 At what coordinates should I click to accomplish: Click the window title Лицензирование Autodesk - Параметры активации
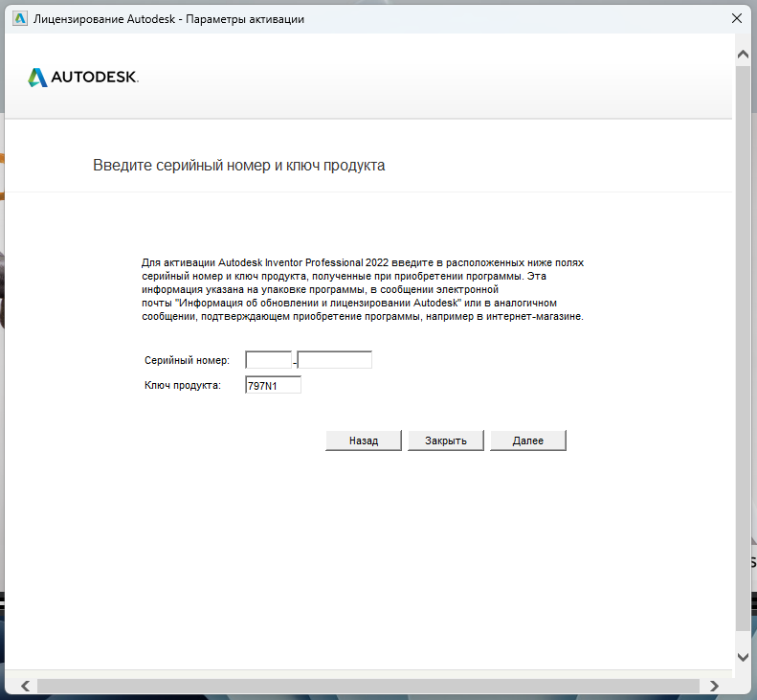pyautogui.click(x=168, y=19)
